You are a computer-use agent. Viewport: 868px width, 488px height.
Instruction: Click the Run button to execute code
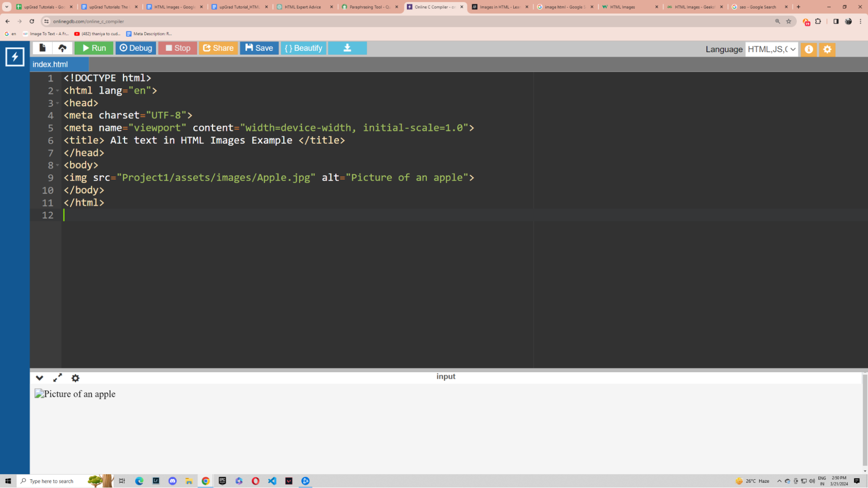[x=94, y=48]
